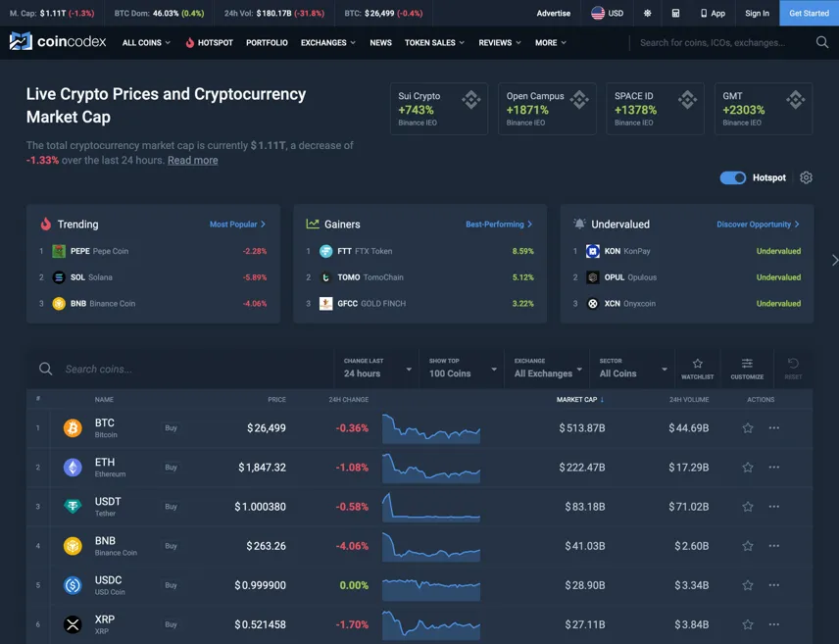
Task: Click Buy button for BTC
Action: tap(171, 427)
